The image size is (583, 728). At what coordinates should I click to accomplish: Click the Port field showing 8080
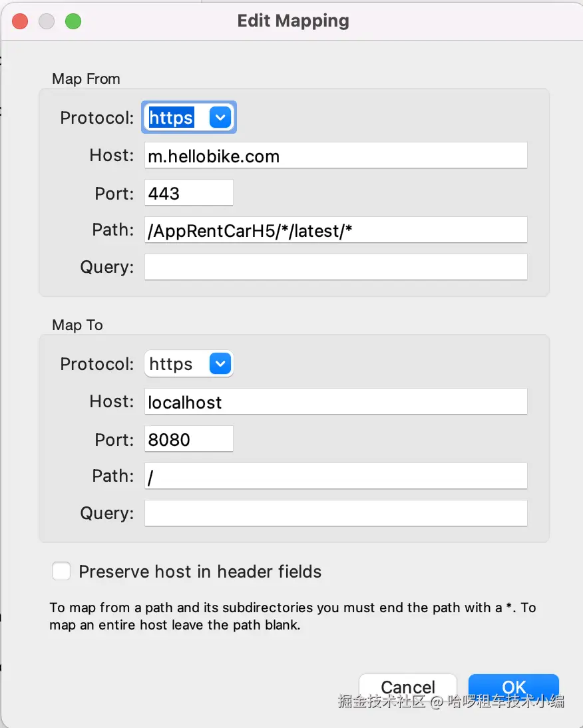[x=188, y=439]
